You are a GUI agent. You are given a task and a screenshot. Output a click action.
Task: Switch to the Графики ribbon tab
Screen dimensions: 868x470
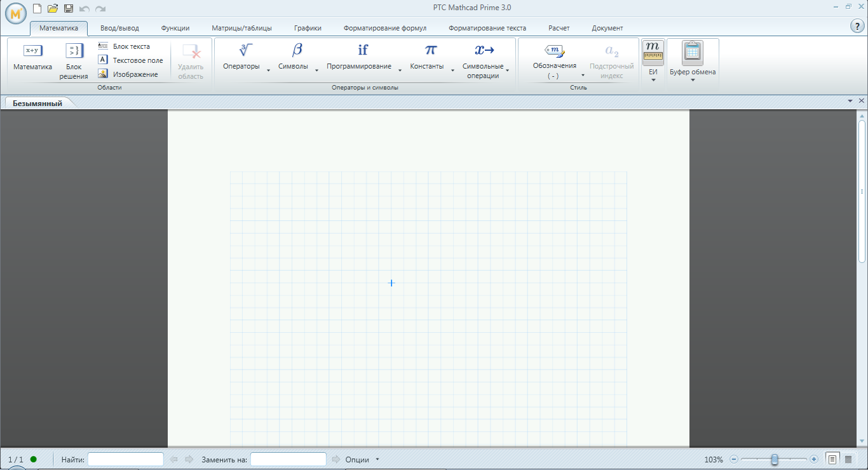pyautogui.click(x=307, y=28)
